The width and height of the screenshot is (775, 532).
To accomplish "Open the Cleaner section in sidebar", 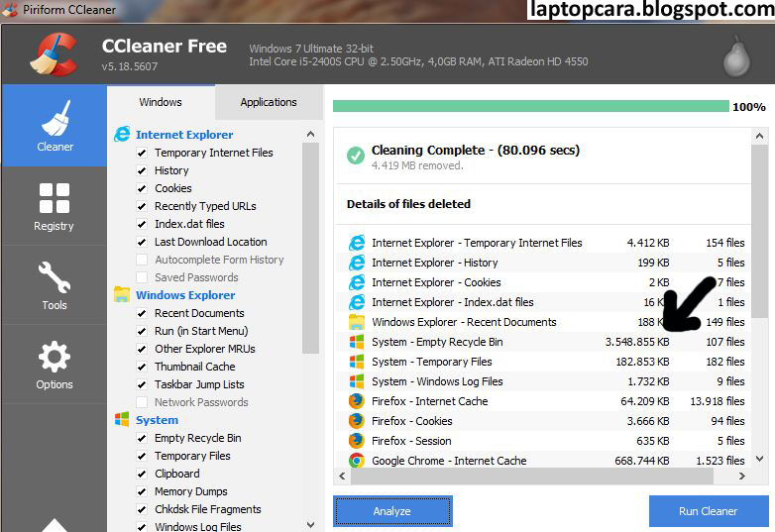I will point(55,126).
